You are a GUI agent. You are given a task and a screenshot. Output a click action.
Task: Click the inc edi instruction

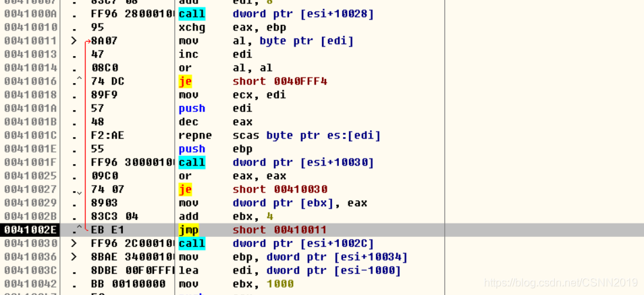tap(215, 55)
